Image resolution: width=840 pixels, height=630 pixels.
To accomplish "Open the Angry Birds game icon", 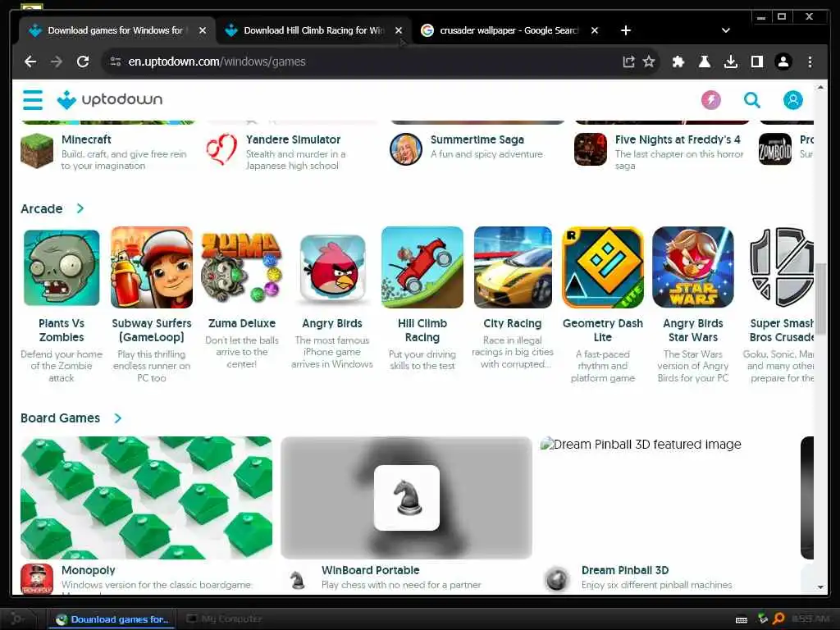I will [x=332, y=267].
